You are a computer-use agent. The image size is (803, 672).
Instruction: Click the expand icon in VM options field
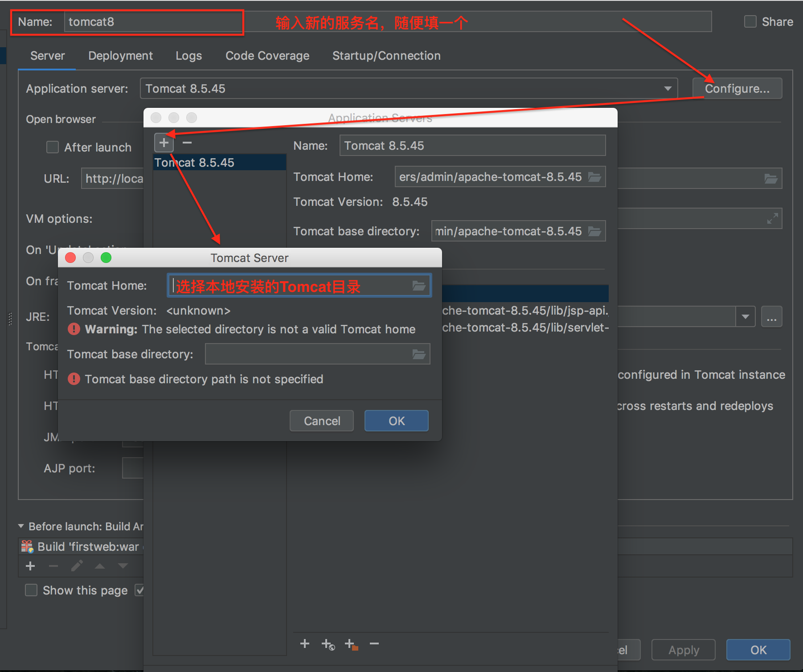point(772,219)
